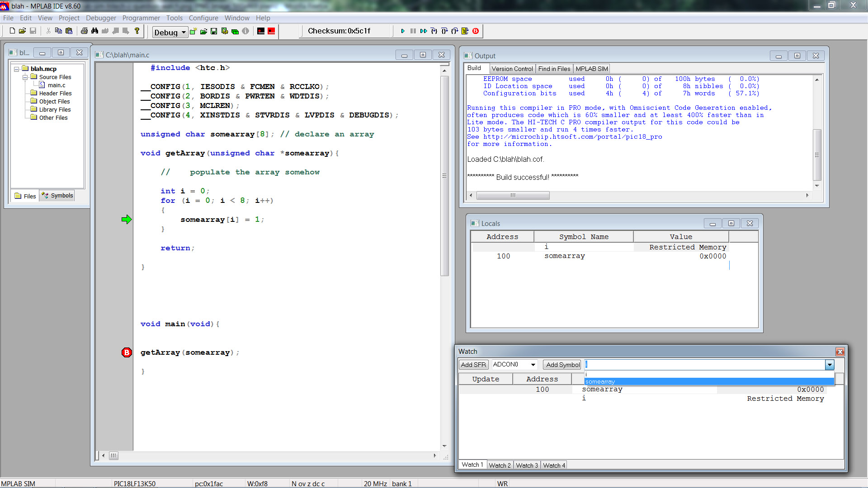Open the Debug configuration dropdown
The image size is (868, 488).
184,32
